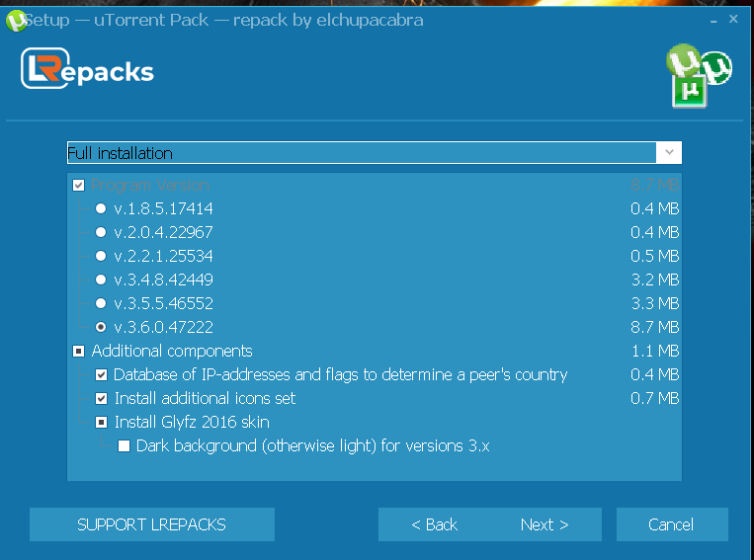754x560 pixels.
Task: Go back with the Back button
Action: coord(434,524)
